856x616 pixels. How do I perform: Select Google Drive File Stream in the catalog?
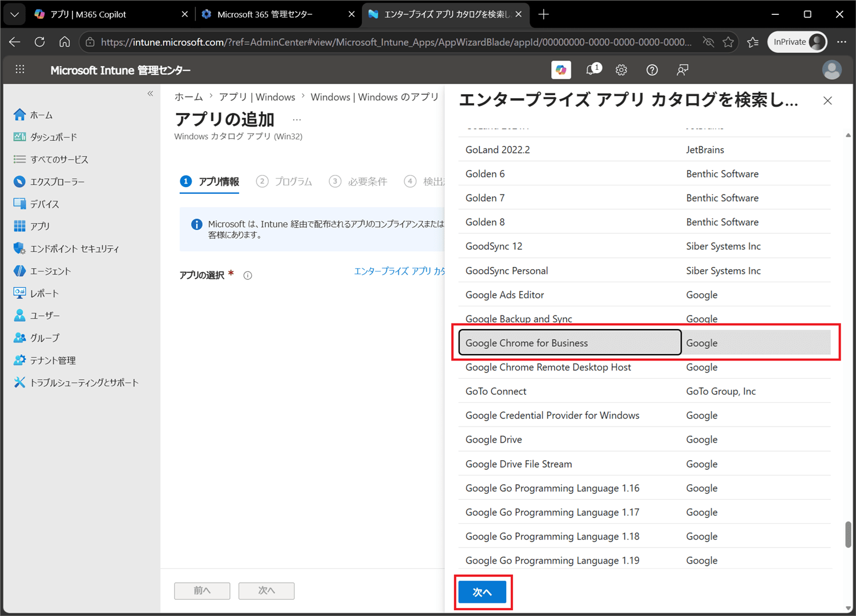pyautogui.click(x=645, y=464)
